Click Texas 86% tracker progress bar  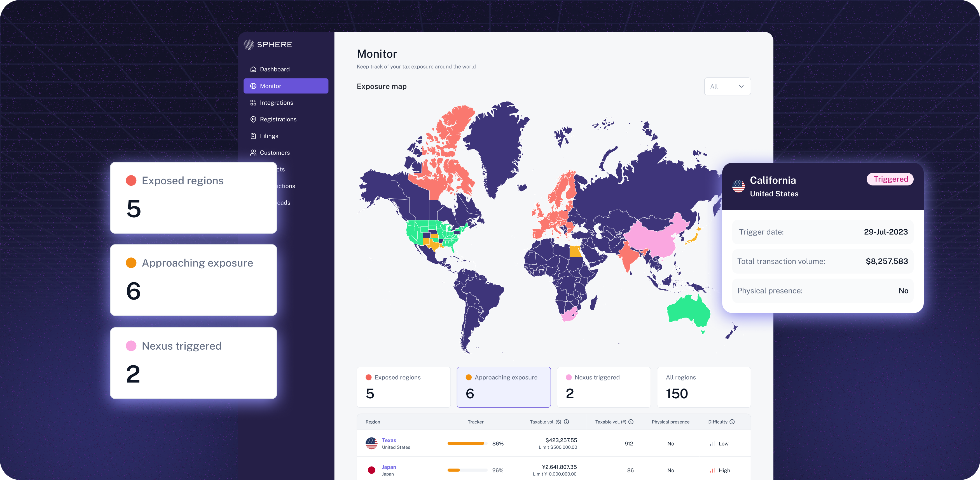[467, 444]
